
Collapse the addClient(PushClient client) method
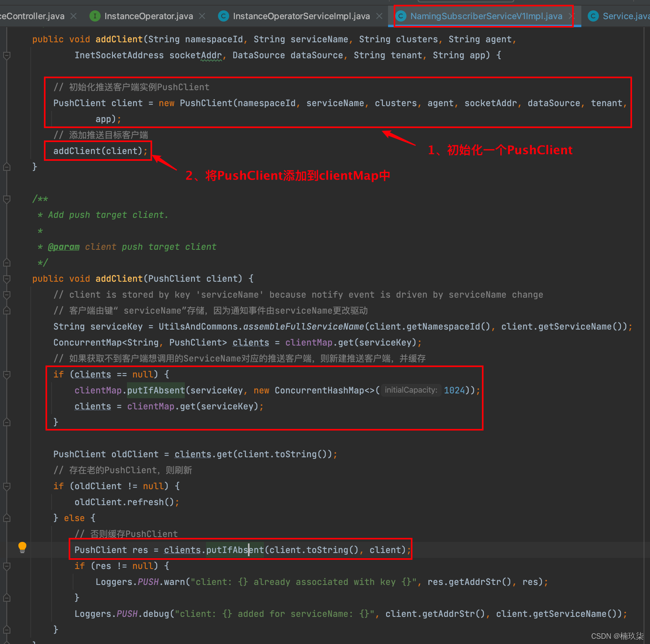pos(7,279)
